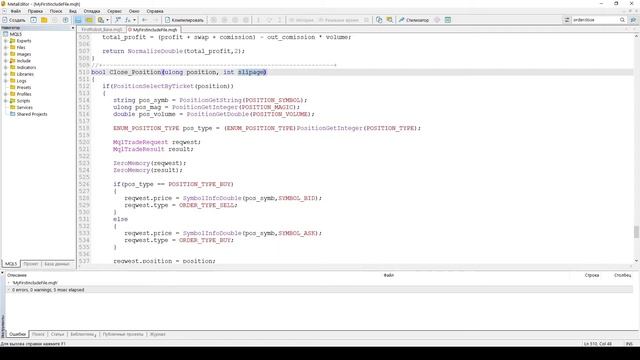Click the green terminal/calendar icon
The image size is (640, 360).
click(x=448, y=20)
